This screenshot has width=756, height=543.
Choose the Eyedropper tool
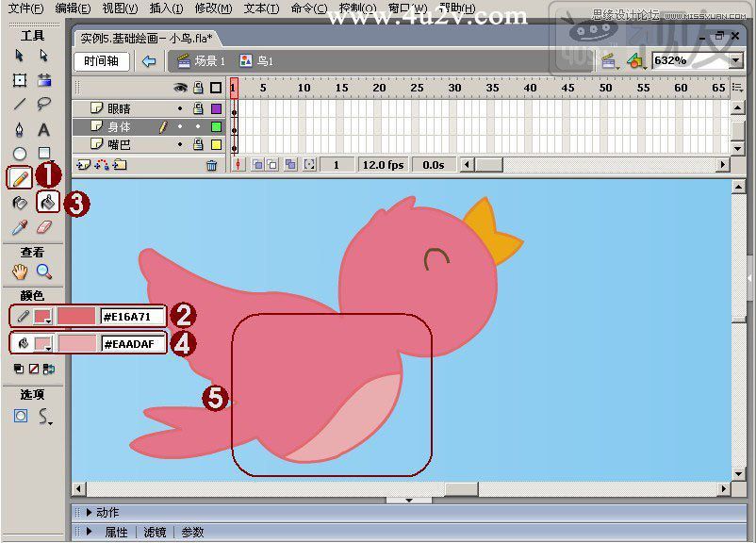point(19,227)
